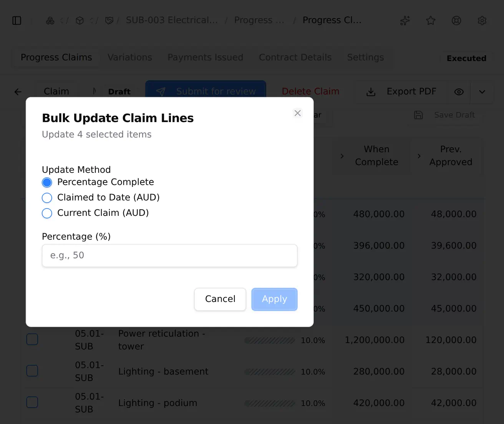Open the organization breadcrumb icon
504x424 pixels.
(x=50, y=20)
